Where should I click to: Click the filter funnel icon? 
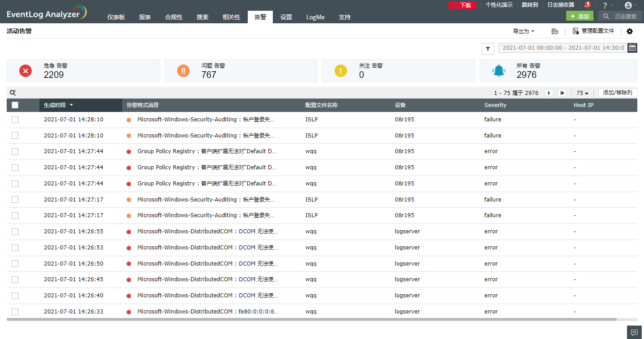click(487, 48)
